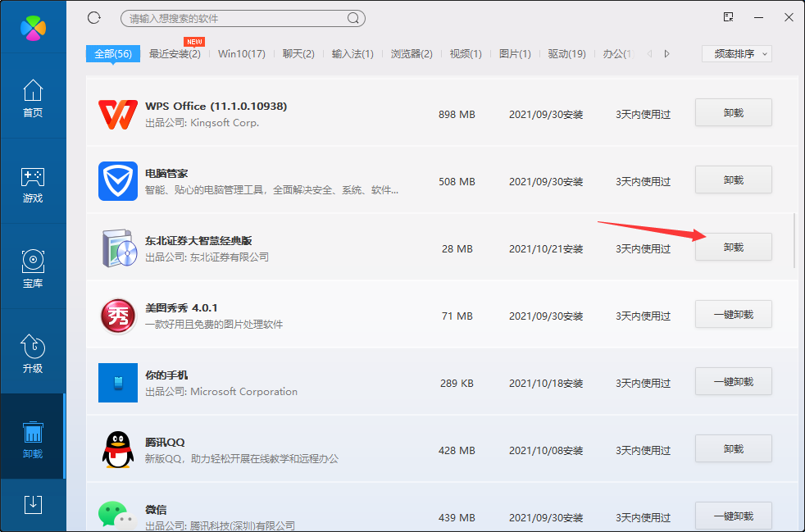Click the 东北证券大智慧经典版 title
Viewport: 805px width, 532px height.
tap(198, 241)
